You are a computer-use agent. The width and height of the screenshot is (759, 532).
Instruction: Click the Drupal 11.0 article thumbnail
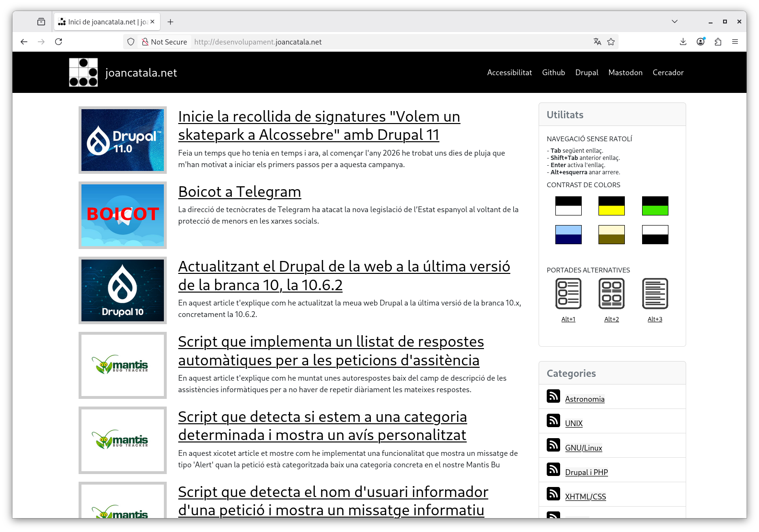coord(123,140)
